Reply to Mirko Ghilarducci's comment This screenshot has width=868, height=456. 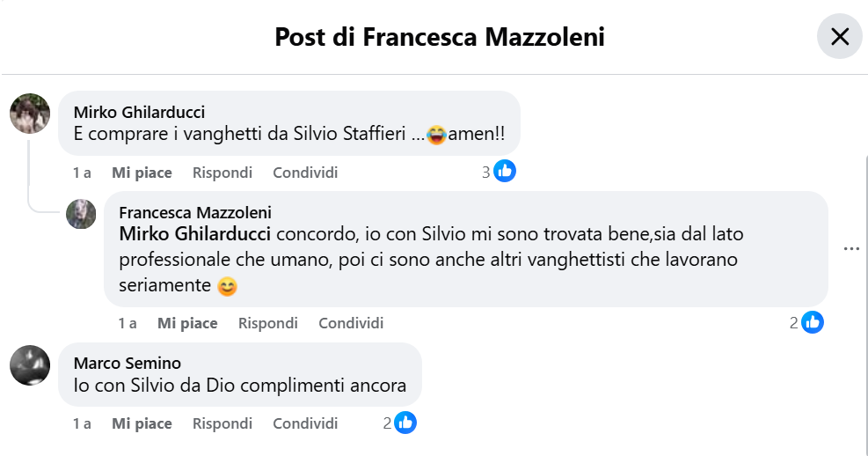pos(222,173)
